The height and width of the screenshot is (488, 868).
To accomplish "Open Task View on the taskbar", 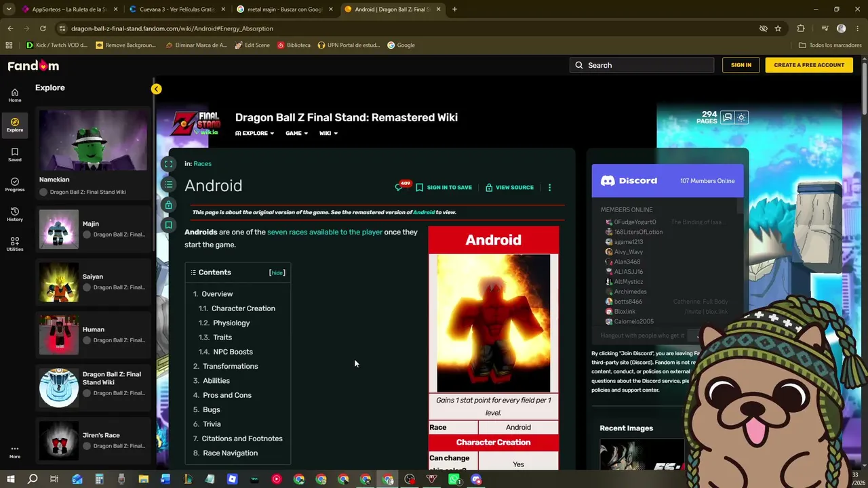I will point(54,479).
